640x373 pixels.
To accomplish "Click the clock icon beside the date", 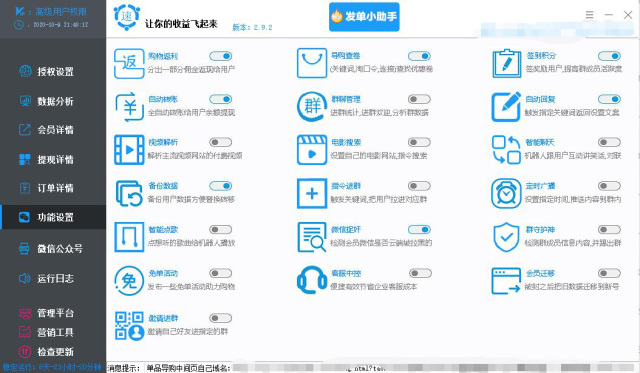I will point(19,25).
